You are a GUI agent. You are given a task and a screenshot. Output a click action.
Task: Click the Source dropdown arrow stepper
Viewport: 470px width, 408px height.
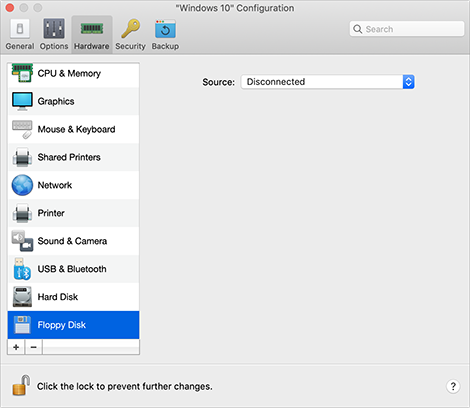408,82
